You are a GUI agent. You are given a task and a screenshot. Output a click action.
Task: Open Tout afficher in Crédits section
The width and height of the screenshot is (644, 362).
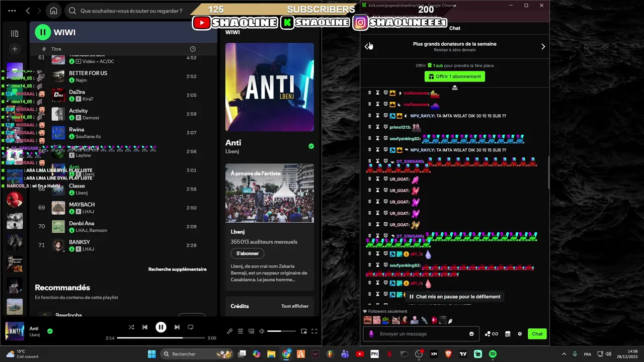[x=295, y=306]
